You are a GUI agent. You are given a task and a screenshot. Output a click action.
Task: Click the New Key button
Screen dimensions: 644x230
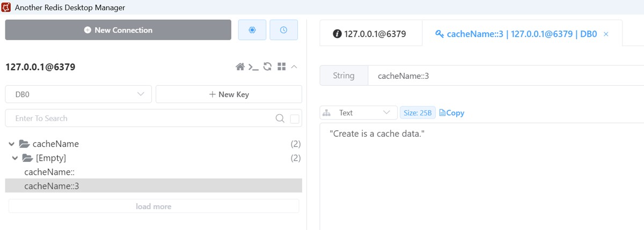tap(229, 94)
